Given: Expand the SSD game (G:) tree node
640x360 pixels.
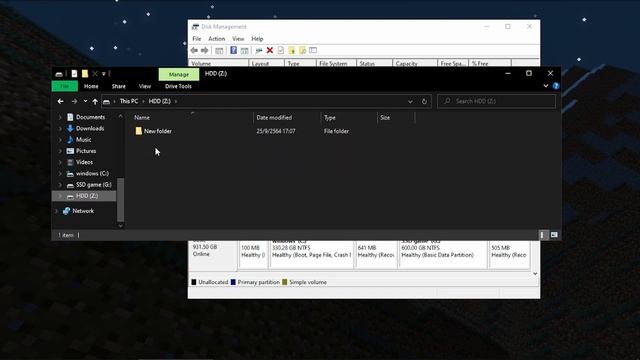Looking at the screenshot, I should (x=60, y=185).
